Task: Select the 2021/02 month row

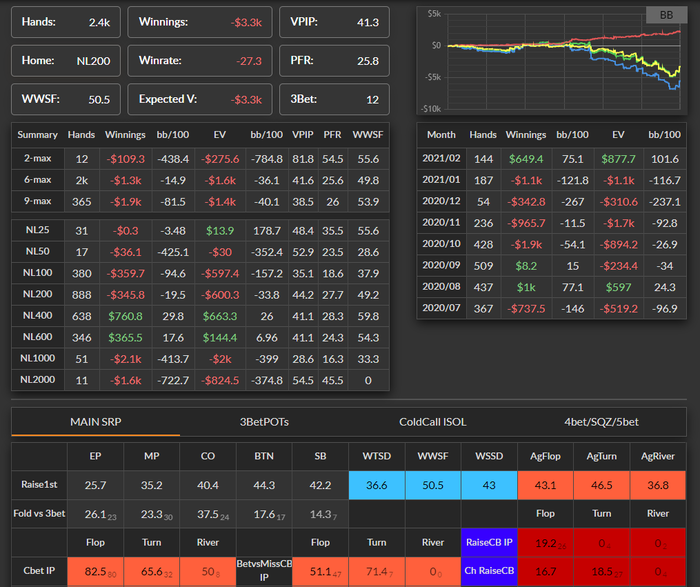Action: coord(551,159)
